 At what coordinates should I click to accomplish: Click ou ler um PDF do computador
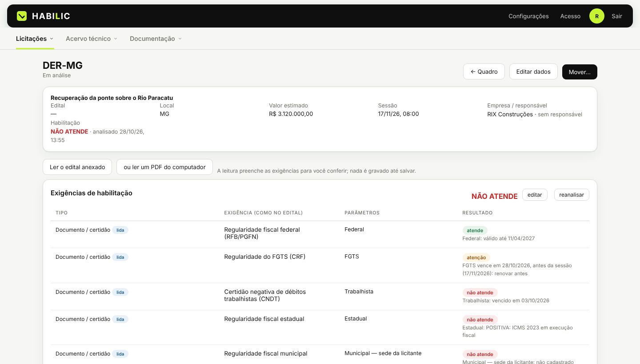point(164,167)
